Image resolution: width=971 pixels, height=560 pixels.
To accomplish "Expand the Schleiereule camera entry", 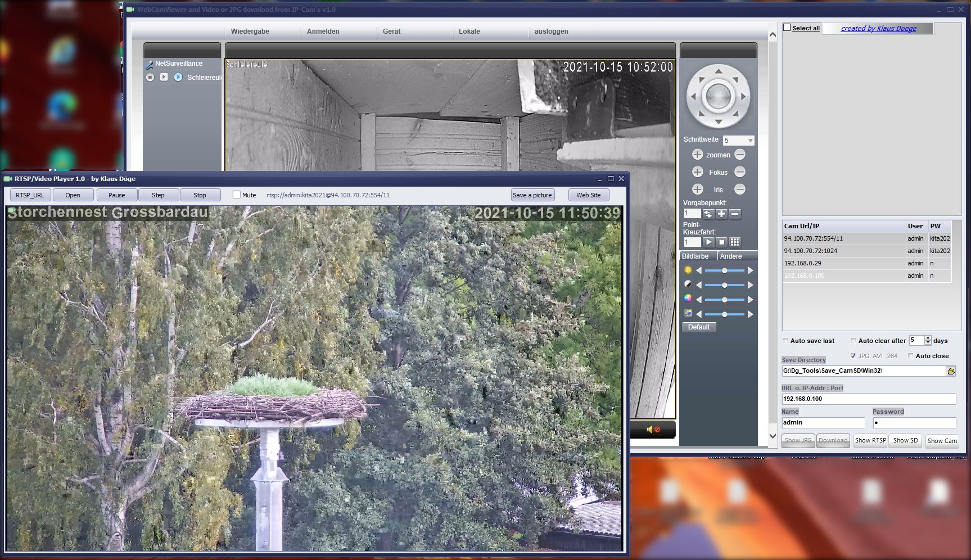I will pyautogui.click(x=179, y=78).
